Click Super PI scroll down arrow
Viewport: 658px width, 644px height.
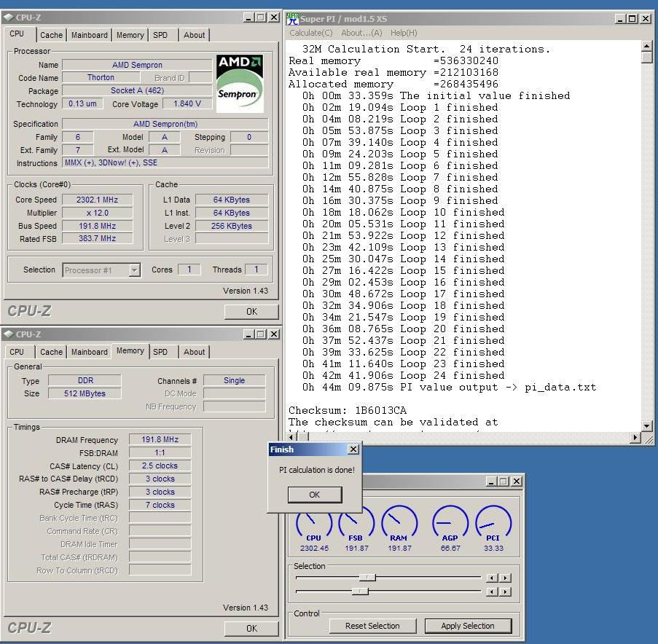pyautogui.click(x=646, y=426)
